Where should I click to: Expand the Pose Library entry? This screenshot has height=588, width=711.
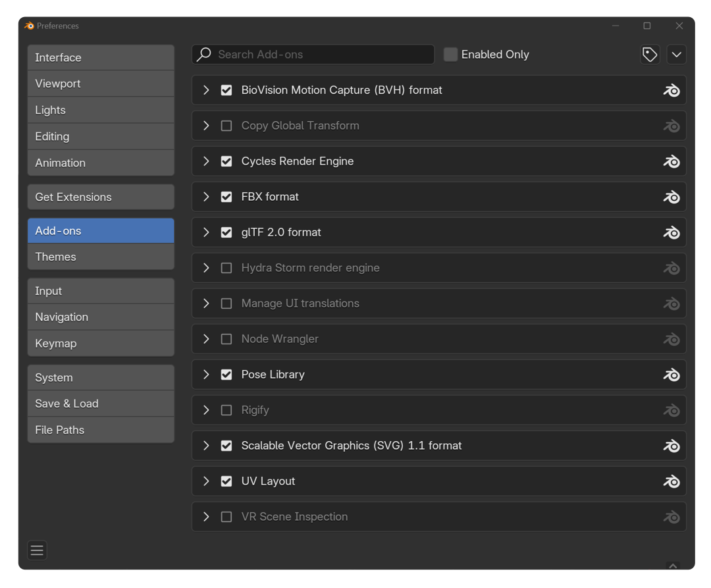(206, 375)
